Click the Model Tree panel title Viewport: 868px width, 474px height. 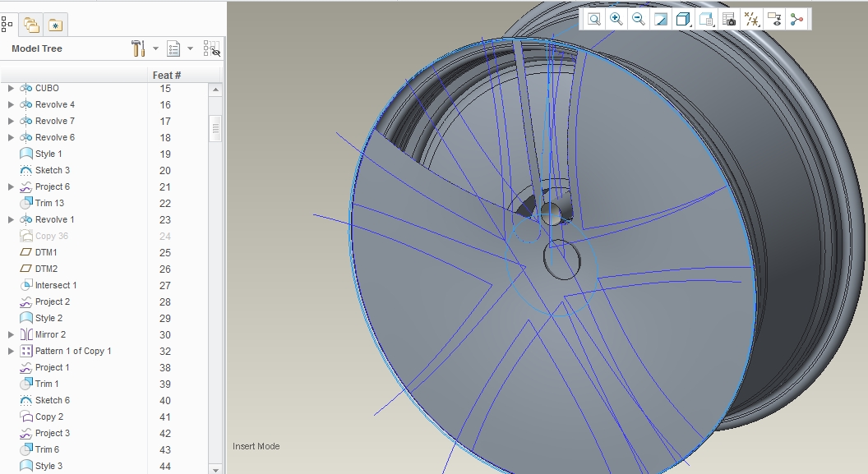coord(36,48)
